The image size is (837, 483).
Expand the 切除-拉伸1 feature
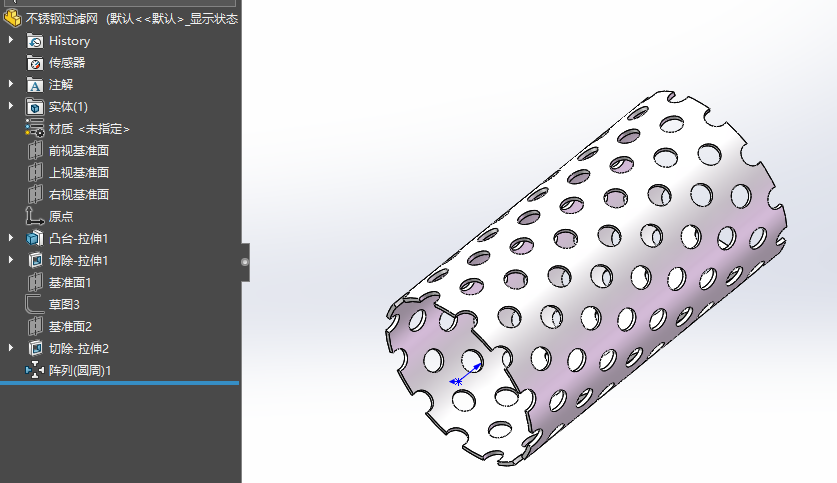click(11, 260)
